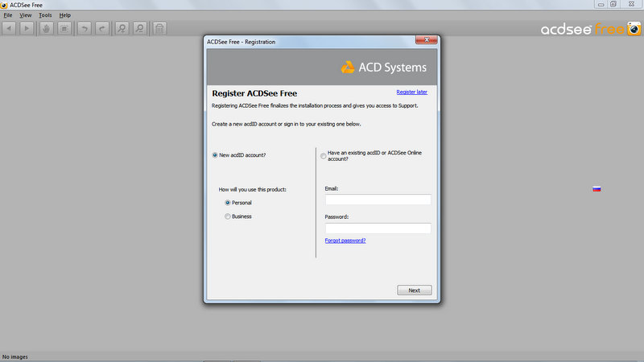Close the Registration dialog
This screenshot has width=644, height=362.
click(x=427, y=39)
